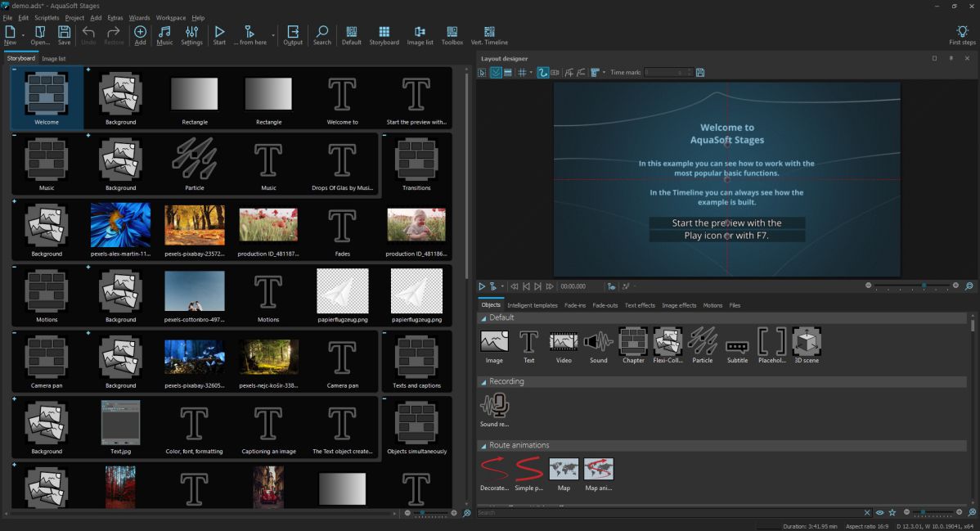
Task: Select the Subtitle object icon
Action: [736, 344]
